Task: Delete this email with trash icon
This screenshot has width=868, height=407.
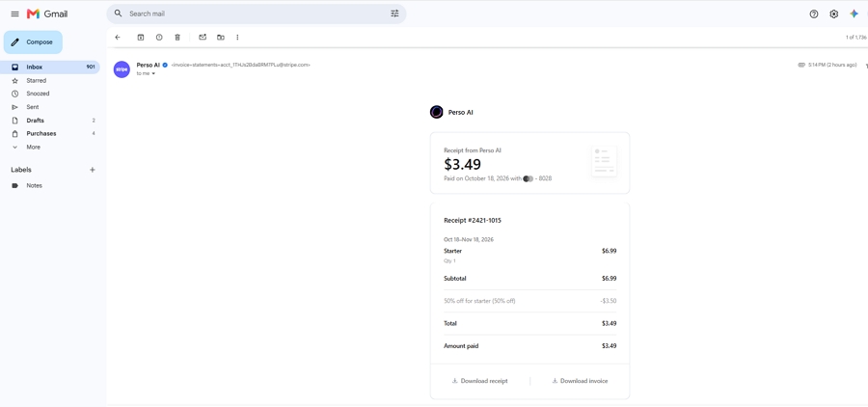Action: click(177, 37)
